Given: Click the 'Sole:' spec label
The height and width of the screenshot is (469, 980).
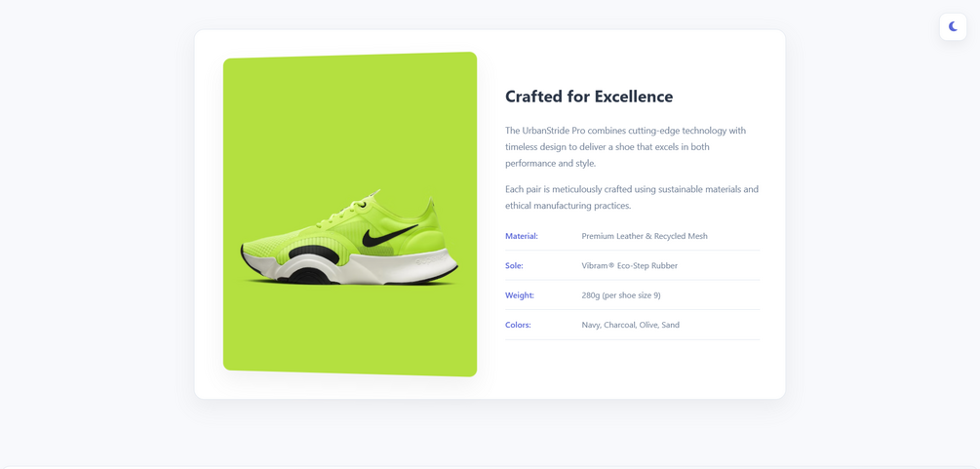Looking at the screenshot, I should point(514,266).
